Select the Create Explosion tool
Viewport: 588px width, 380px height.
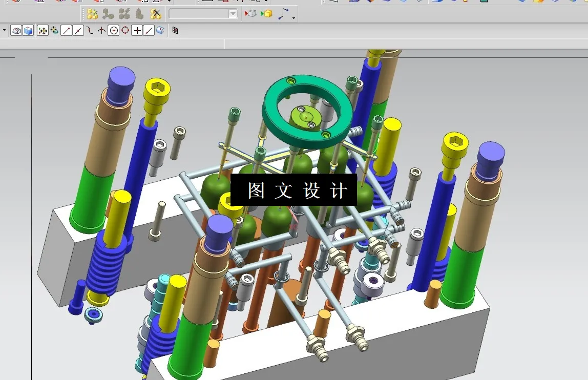point(93,14)
